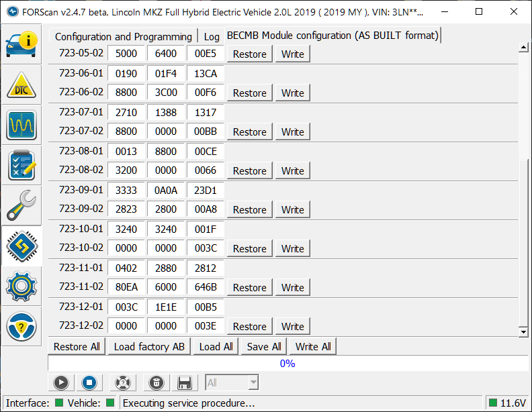Click Restore for row 723-10-02
The height and width of the screenshot is (412, 532).
click(250, 249)
